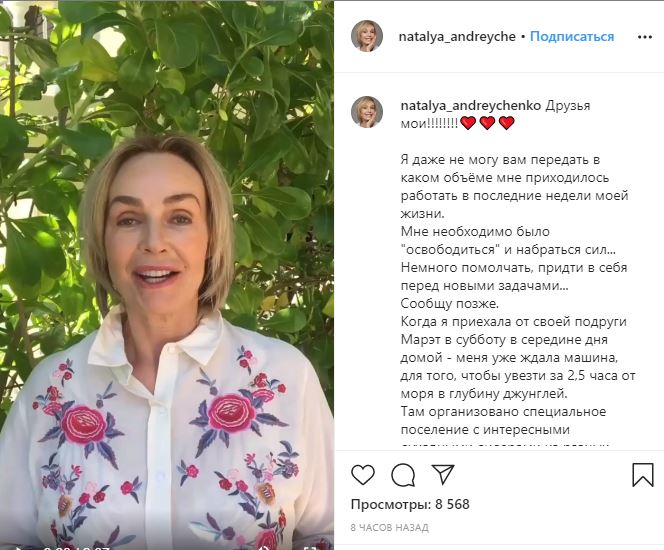Open natalya_andreyche profile from header

coord(457,37)
